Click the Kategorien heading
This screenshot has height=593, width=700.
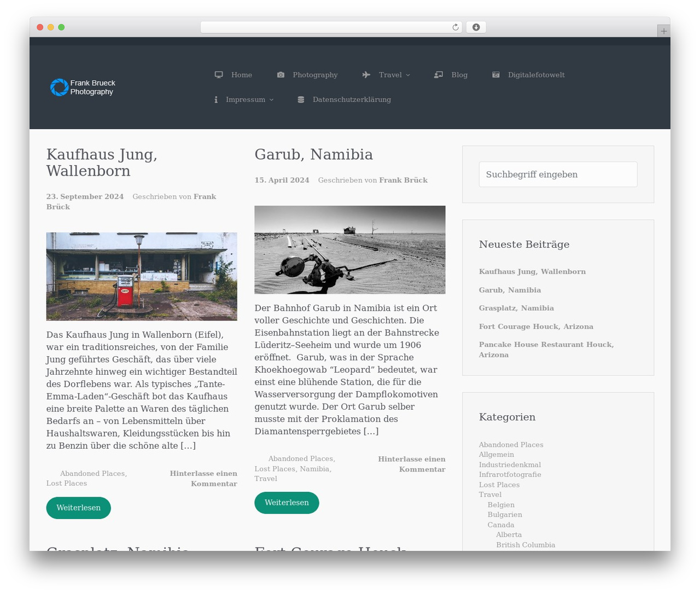tap(507, 417)
